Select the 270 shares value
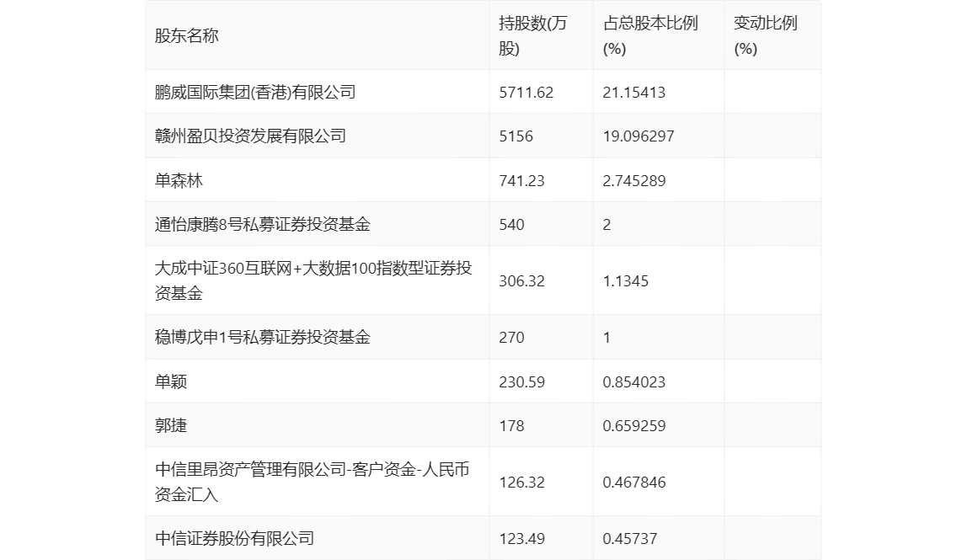The image size is (967, 560). point(512,338)
